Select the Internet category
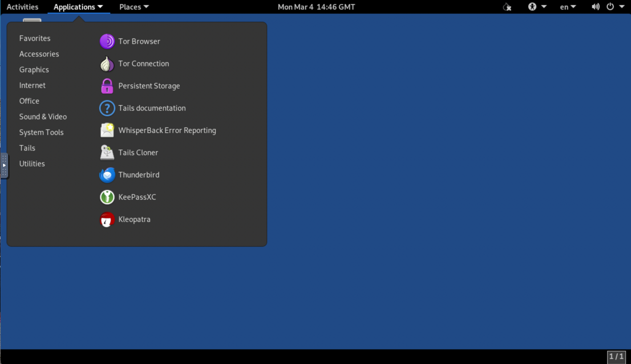The image size is (631, 364). coord(32,85)
